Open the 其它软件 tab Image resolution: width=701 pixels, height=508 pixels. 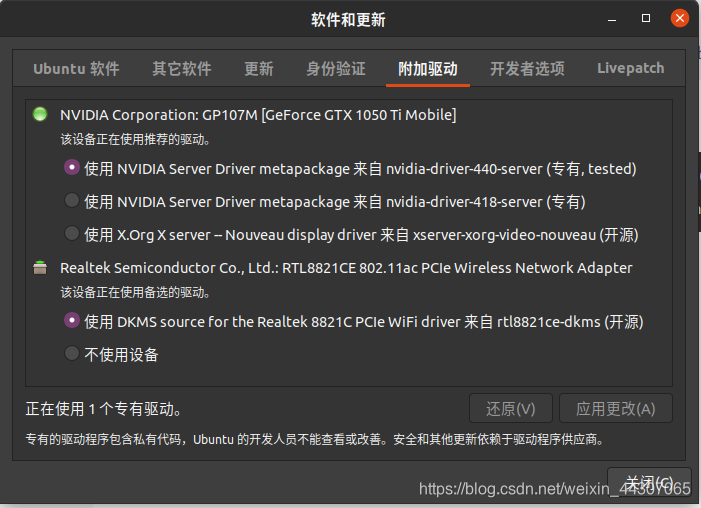click(182, 69)
